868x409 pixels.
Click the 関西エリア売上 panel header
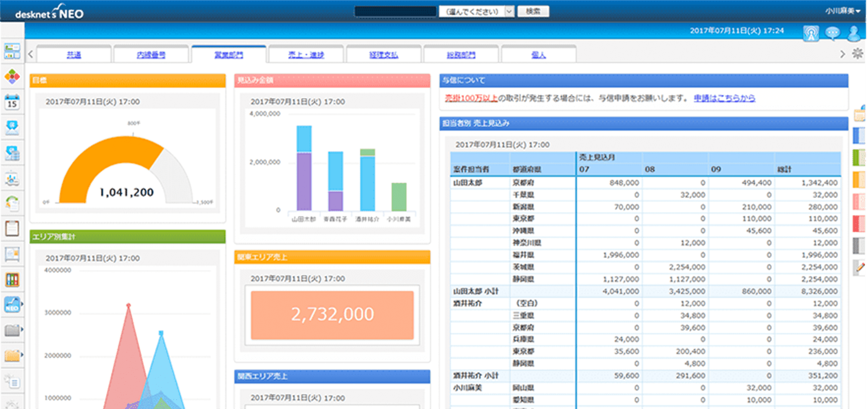pyautogui.click(x=332, y=376)
